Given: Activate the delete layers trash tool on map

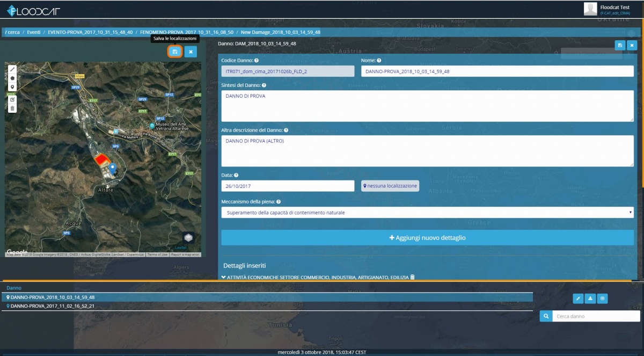Looking at the screenshot, I should pyautogui.click(x=12, y=108).
